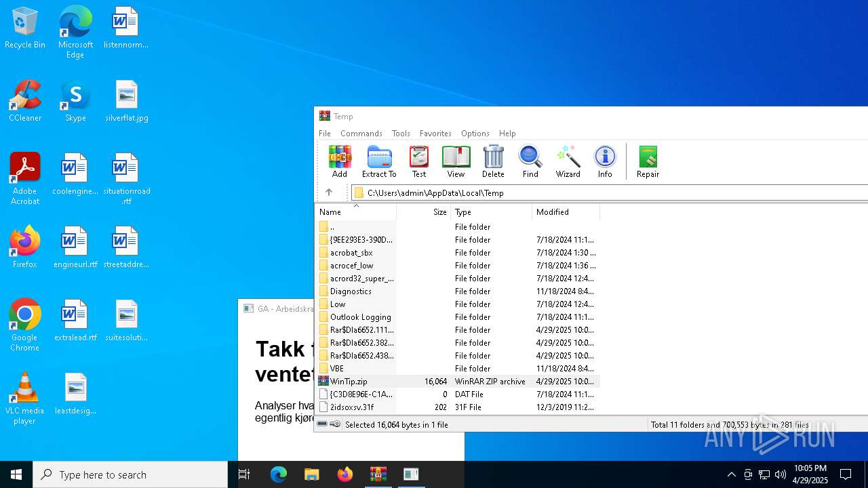Screen dimensions: 868x488
Task: Open the Favorites menu
Action: click(435, 134)
